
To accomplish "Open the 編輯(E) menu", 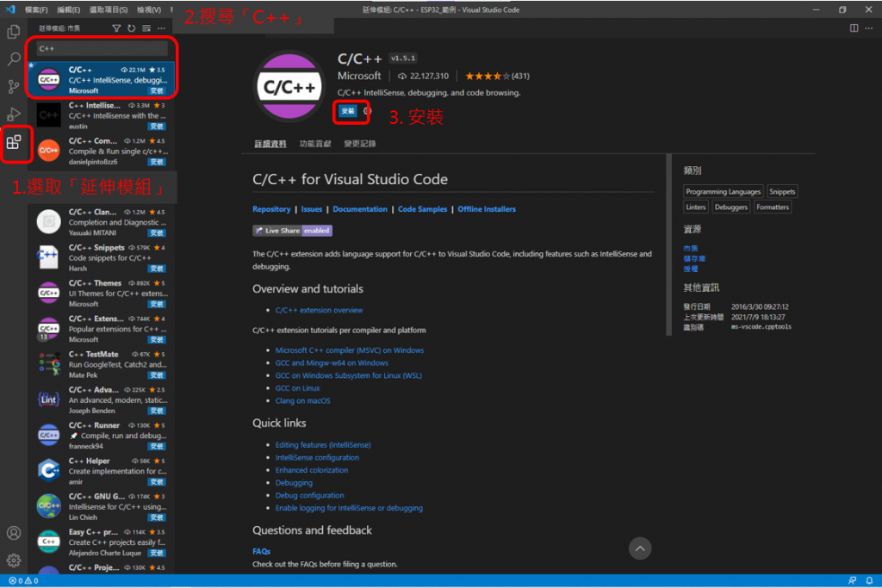I will 69,9.
